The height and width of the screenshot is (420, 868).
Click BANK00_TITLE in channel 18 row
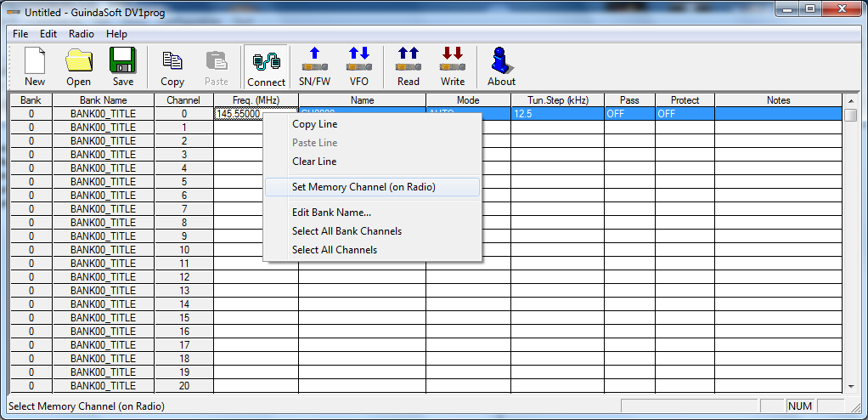[x=103, y=358]
